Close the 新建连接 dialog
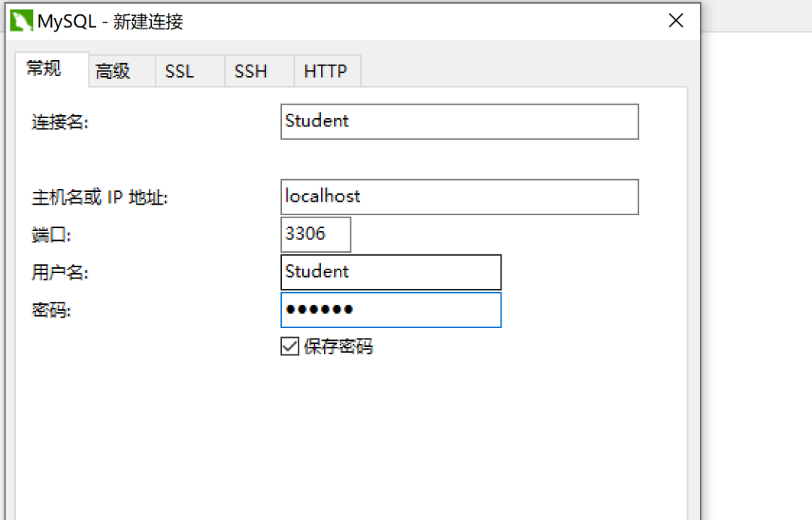Image resolution: width=812 pixels, height=520 pixels. coord(675,20)
